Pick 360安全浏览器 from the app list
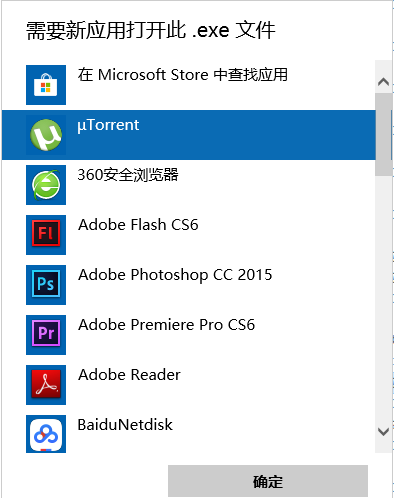 click(x=128, y=175)
